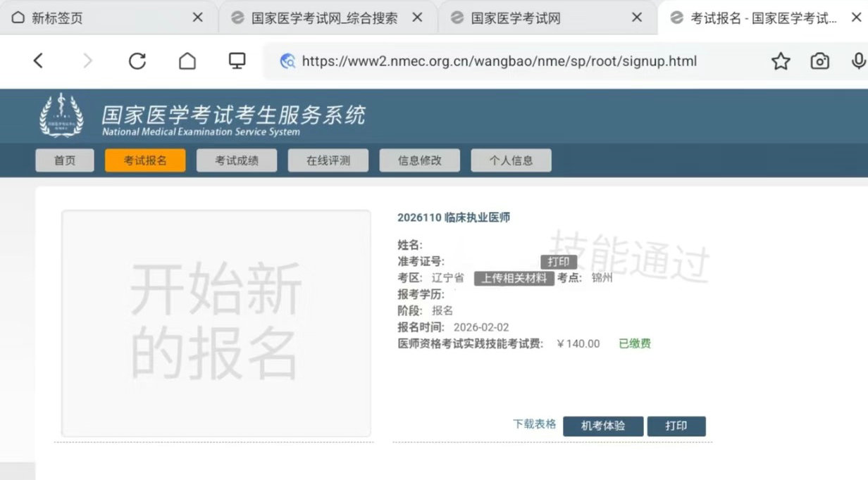Click the National Medical Examination logo emblem

(61, 115)
